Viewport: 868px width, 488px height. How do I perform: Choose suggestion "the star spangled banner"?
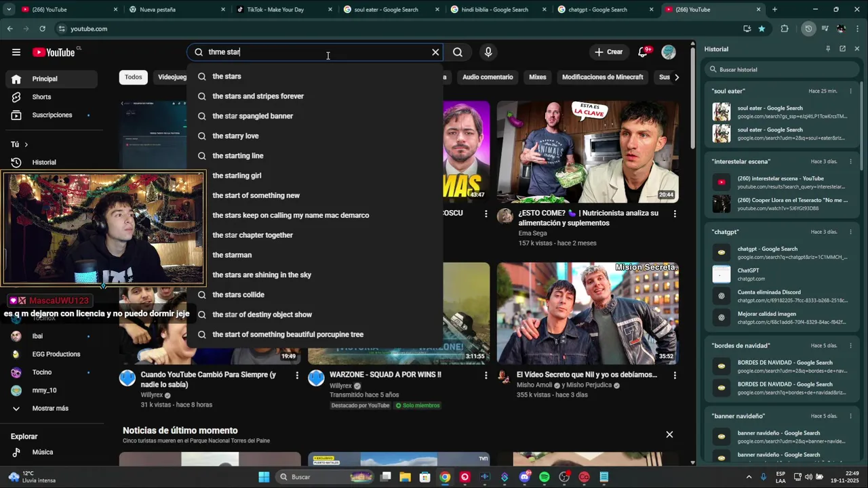point(315,116)
